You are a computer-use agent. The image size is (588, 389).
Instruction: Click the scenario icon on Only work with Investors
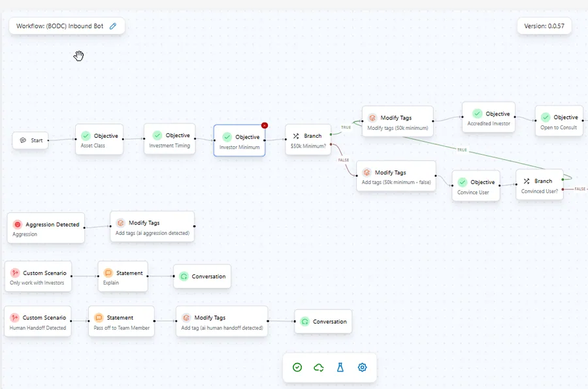[14, 273]
